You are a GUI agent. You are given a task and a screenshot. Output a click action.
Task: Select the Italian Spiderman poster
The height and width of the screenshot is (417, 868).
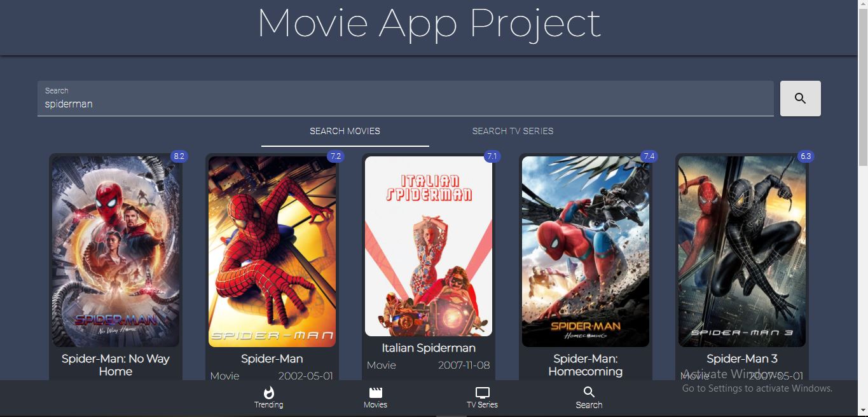pos(429,246)
